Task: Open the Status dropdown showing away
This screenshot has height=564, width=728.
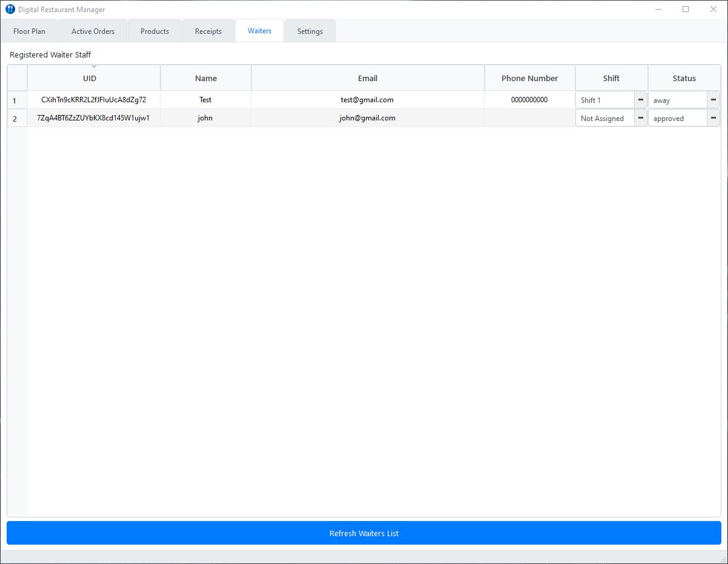Action: (x=713, y=100)
